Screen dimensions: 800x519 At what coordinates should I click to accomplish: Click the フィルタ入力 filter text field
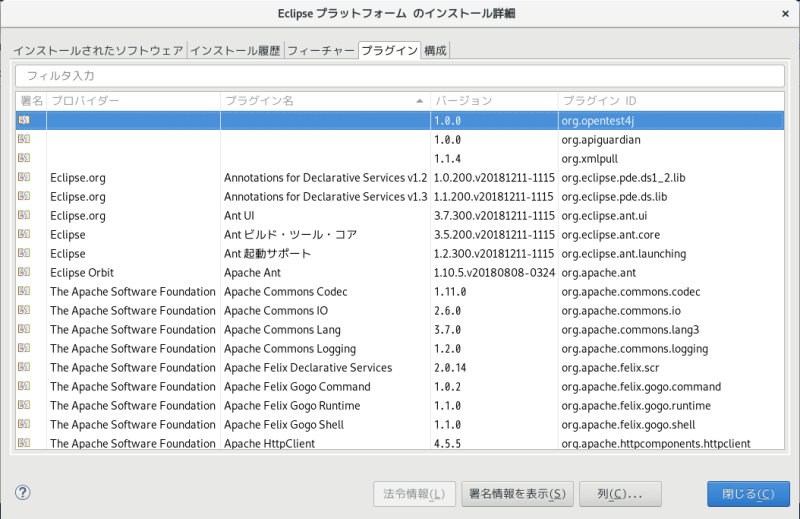pyautogui.click(x=400, y=76)
